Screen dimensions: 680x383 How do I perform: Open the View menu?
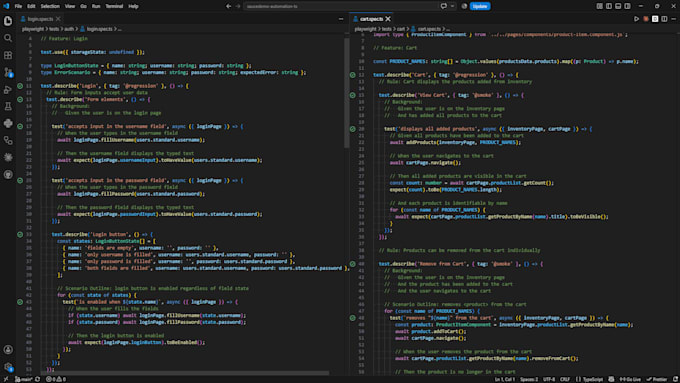pyautogui.click(x=70, y=6)
